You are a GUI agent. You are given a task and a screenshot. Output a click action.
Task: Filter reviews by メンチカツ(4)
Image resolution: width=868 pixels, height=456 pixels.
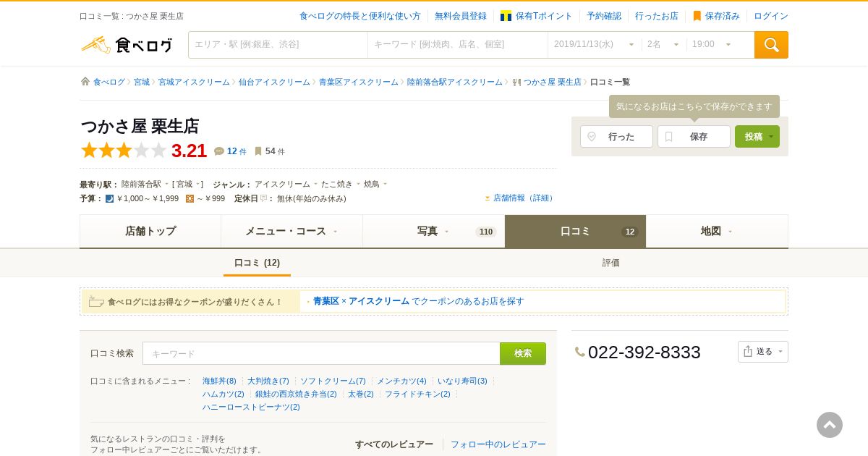point(401,381)
